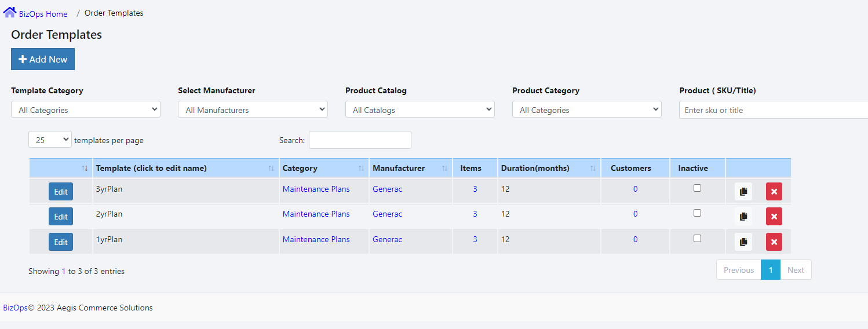This screenshot has height=329, width=868.
Task: Sort by Template name column sort arrows
Action: [x=271, y=169]
